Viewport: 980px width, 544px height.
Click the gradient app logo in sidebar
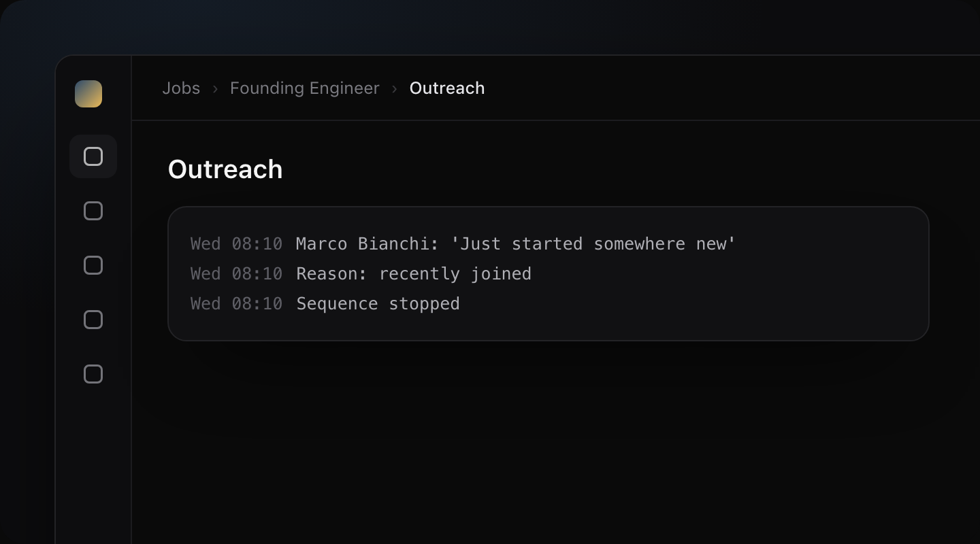pos(88,94)
